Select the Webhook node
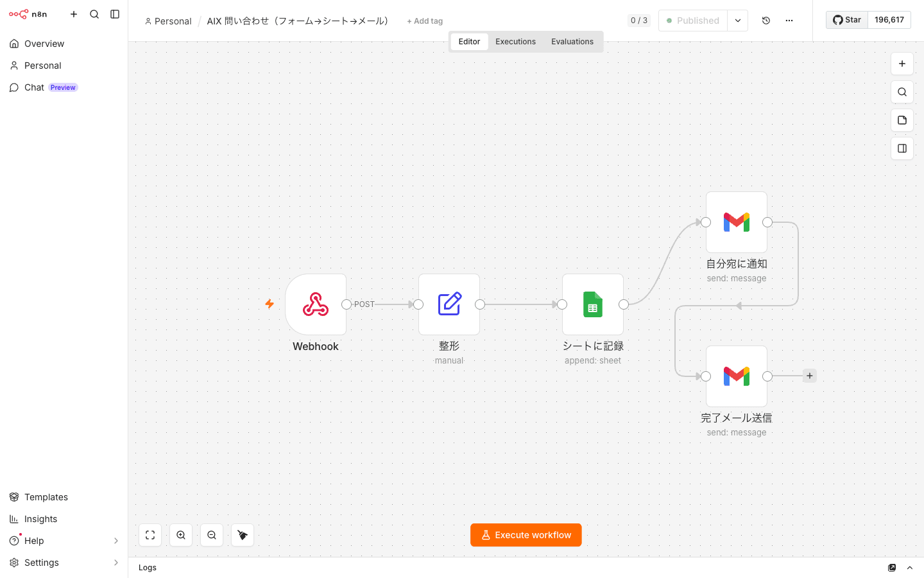 click(316, 304)
